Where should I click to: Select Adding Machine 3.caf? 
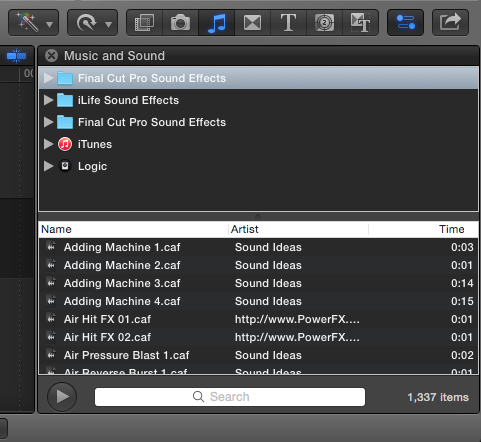(258, 283)
